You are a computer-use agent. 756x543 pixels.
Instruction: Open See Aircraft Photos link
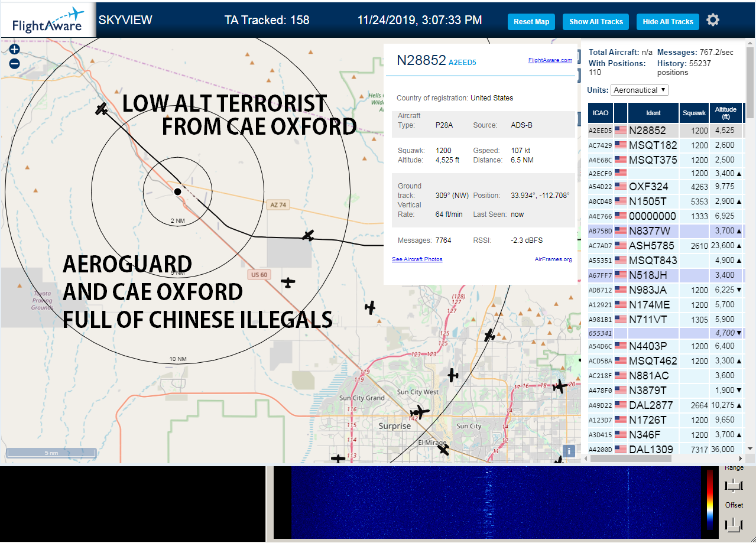[417, 259]
